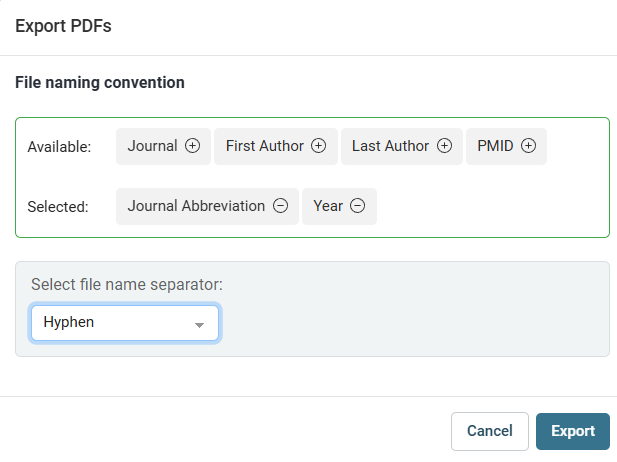The width and height of the screenshot is (617, 462).
Task: Cancel the PDF export dialog
Action: point(489,431)
